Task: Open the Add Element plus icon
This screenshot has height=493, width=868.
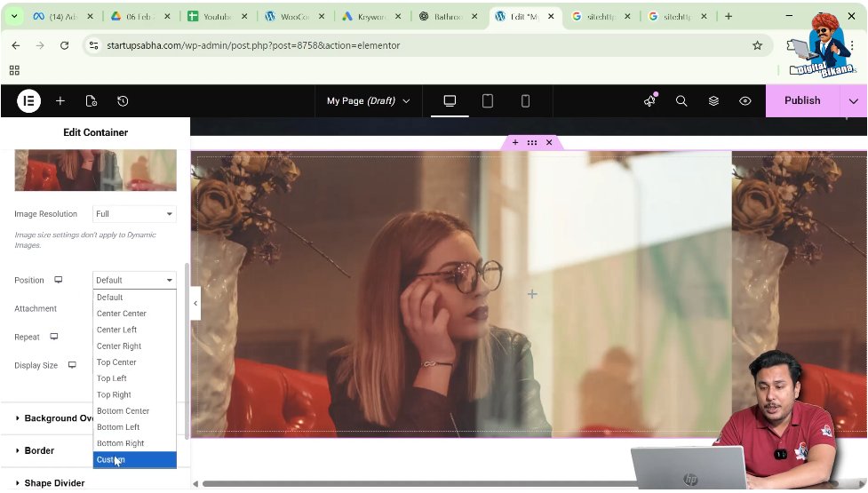Action: pyautogui.click(x=60, y=101)
